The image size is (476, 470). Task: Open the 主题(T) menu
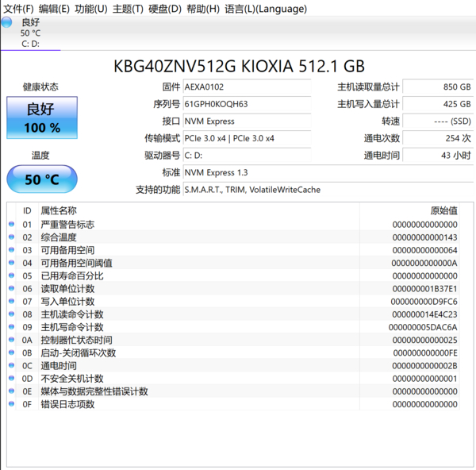(x=128, y=9)
